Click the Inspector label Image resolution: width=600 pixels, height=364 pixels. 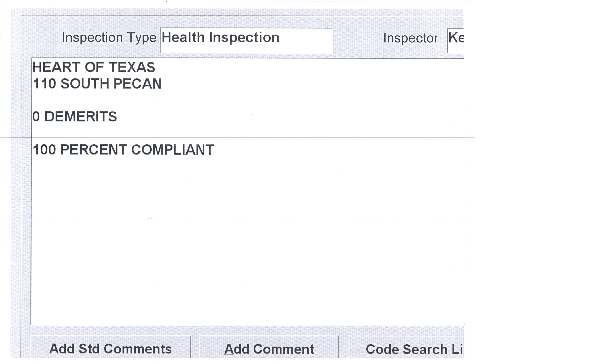point(410,38)
